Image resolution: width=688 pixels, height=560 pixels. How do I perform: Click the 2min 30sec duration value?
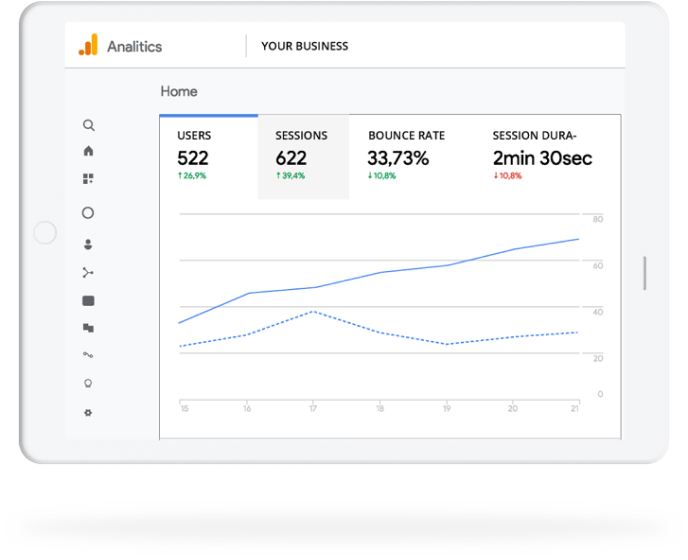[x=542, y=158]
